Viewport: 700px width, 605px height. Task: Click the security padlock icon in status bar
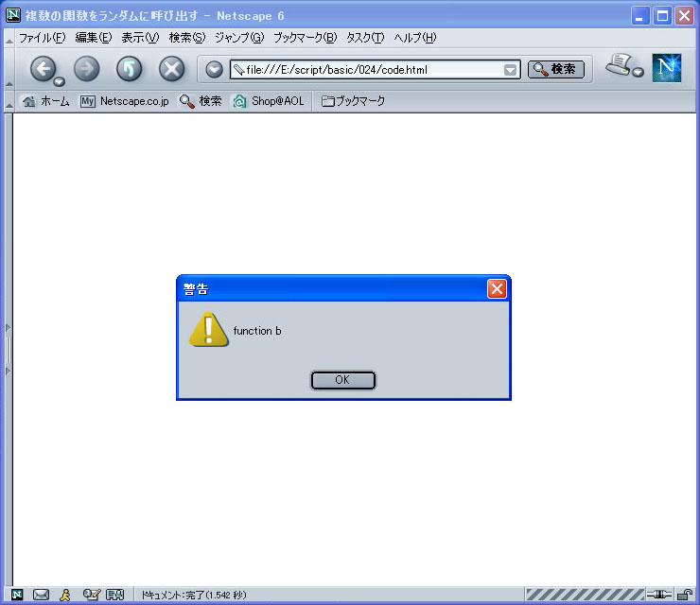click(x=684, y=595)
